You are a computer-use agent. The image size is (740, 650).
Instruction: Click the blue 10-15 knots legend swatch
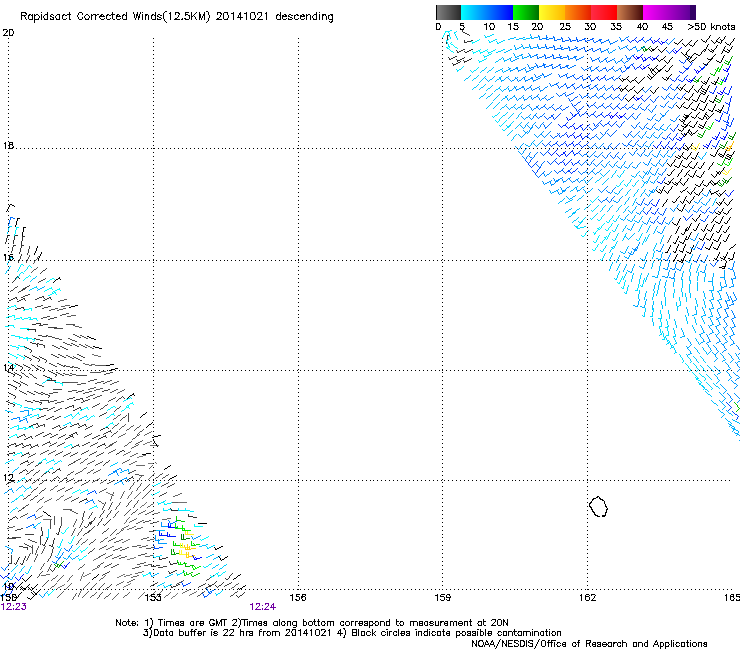[500, 12]
